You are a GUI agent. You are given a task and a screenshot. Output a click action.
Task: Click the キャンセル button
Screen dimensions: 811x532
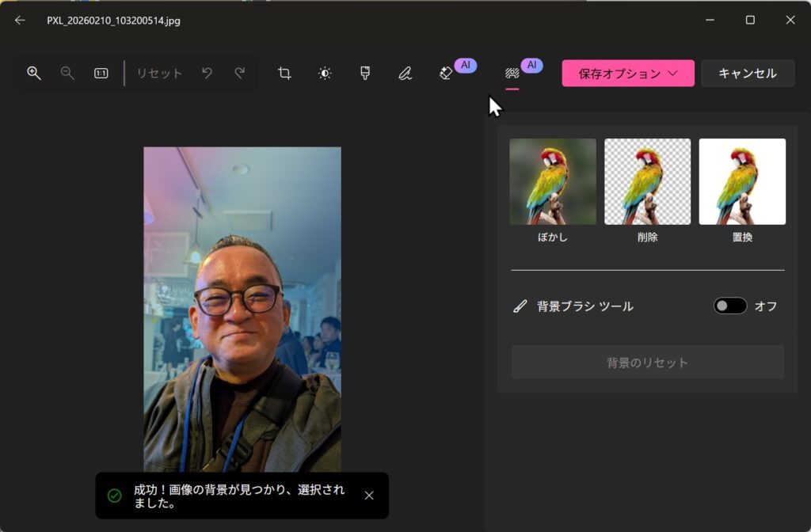[747, 73]
